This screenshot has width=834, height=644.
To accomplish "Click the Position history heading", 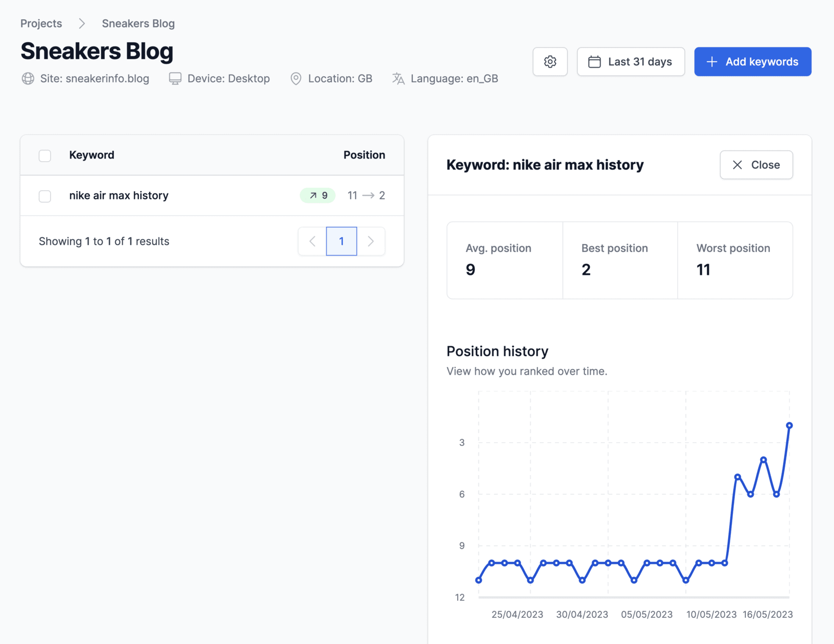I will coord(497,351).
